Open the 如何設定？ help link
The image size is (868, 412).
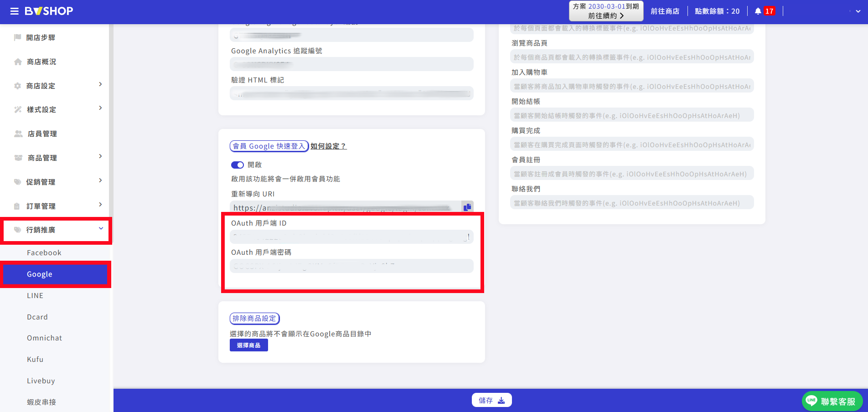point(329,146)
